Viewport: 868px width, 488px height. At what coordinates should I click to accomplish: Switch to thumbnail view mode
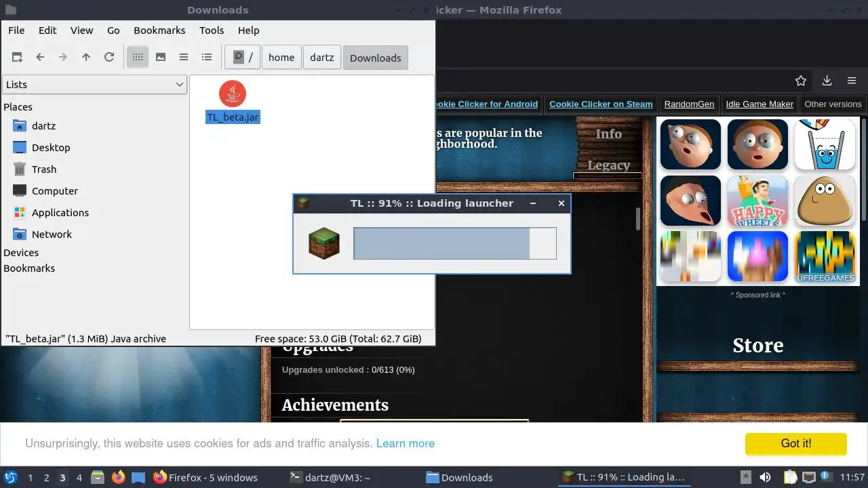[x=161, y=58]
